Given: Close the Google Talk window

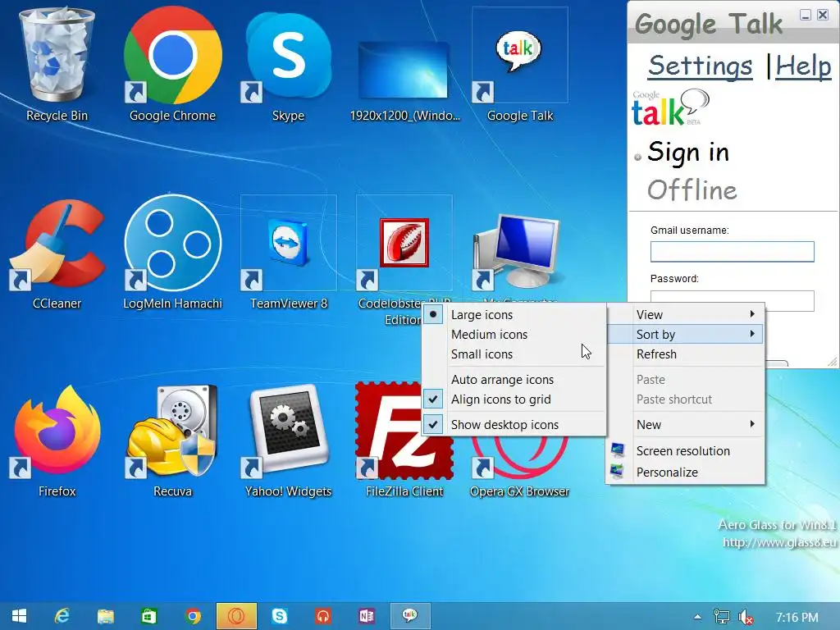Looking at the screenshot, I should pyautogui.click(x=823, y=15).
